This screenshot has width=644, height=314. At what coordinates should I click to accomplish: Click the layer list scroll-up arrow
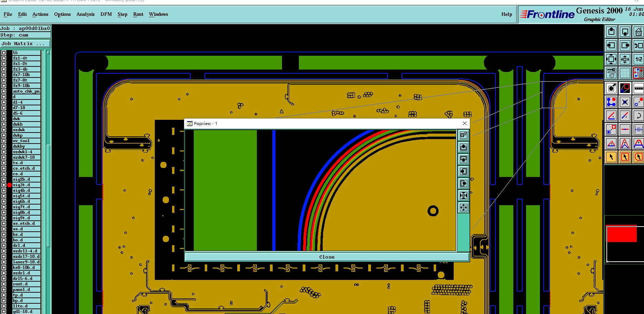(x=48, y=52)
